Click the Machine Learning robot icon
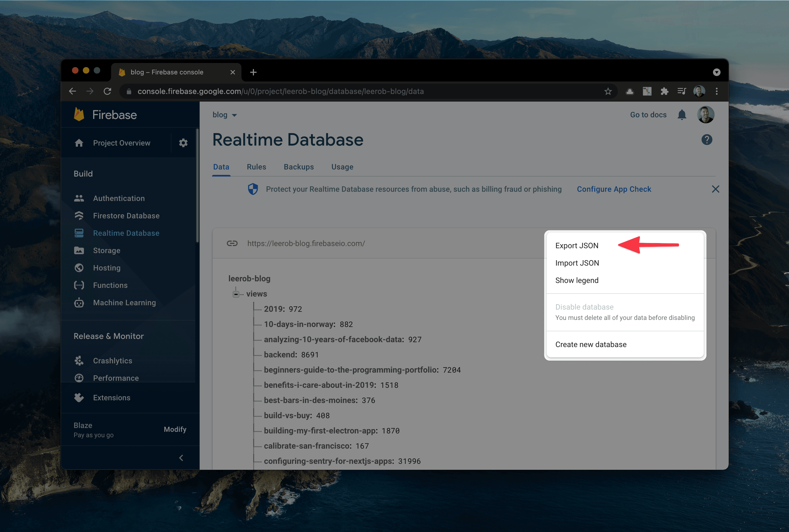The image size is (789, 532). pyautogui.click(x=79, y=302)
